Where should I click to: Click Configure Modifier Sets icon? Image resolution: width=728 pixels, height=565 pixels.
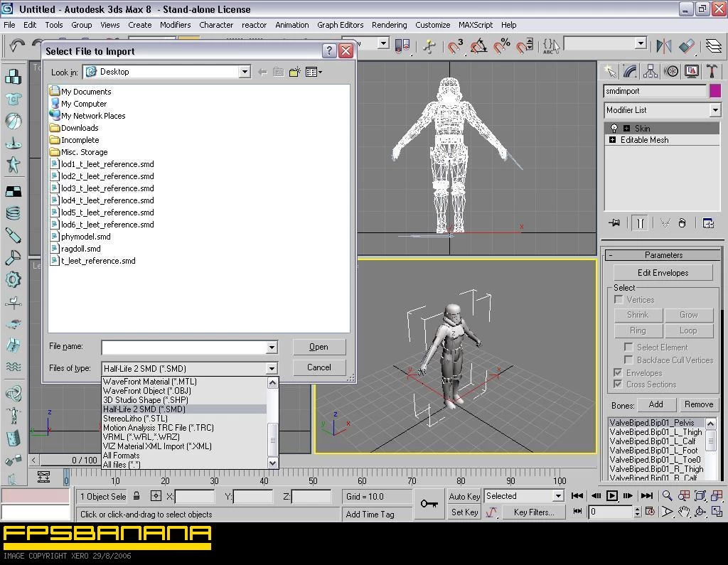click(x=708, y=223)
